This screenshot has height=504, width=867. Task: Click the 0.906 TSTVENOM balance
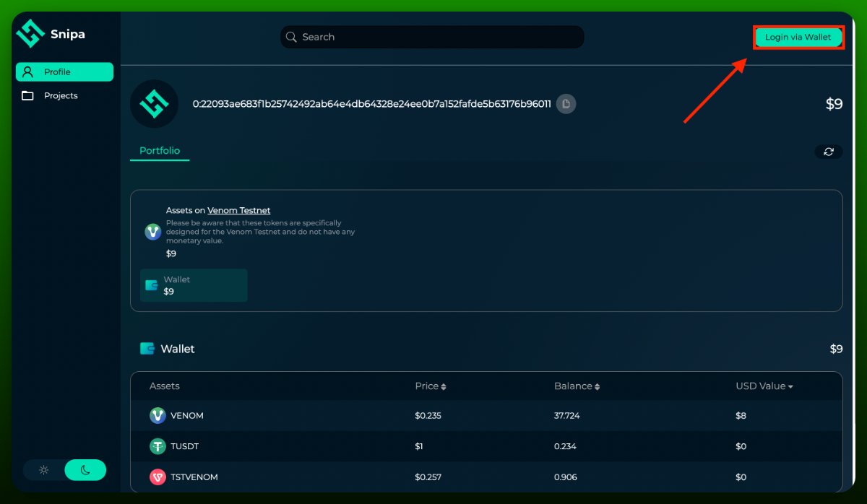tap(566, 477)
